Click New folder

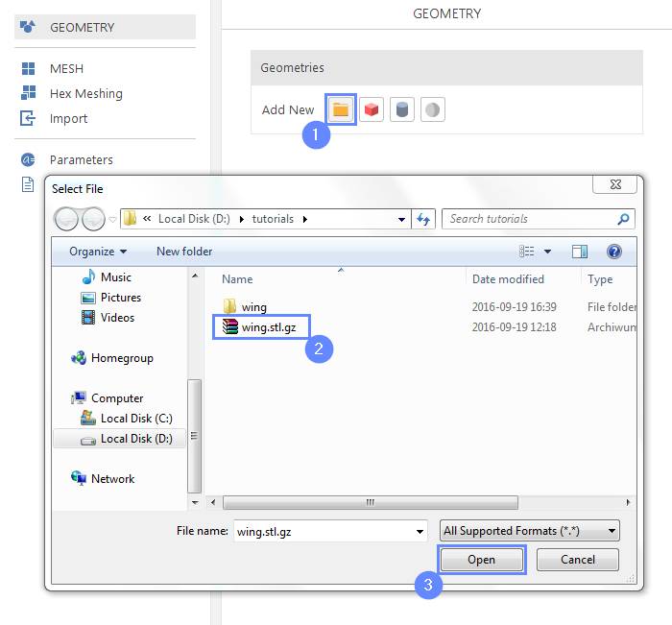[184, 252]
